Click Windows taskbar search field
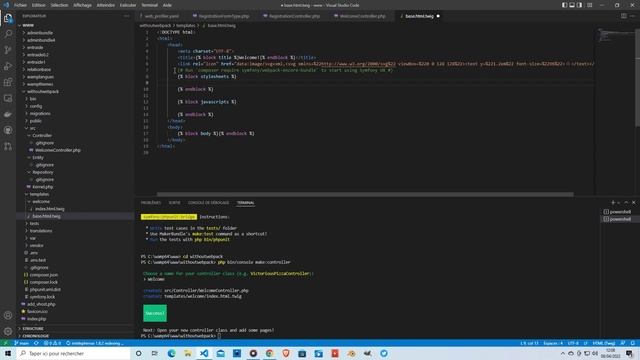 click(x=73, y=353)
